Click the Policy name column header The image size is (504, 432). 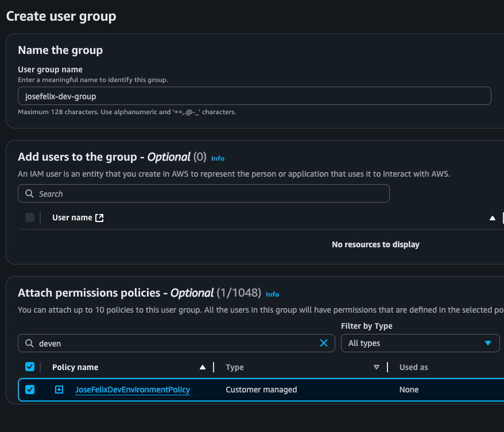click(75, 367)
